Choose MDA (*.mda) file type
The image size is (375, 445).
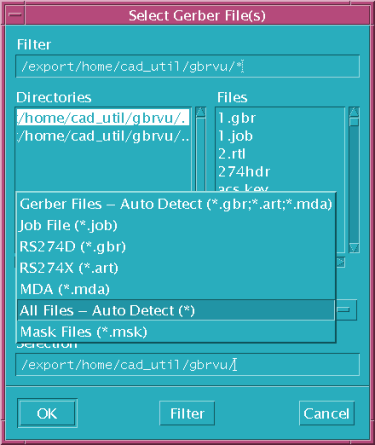pyautogui.click(x=176, y=289)
